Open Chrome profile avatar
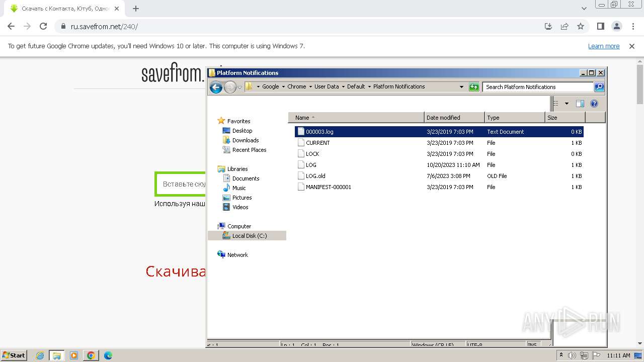Screen dimensions: 644x362 point(617,26)
